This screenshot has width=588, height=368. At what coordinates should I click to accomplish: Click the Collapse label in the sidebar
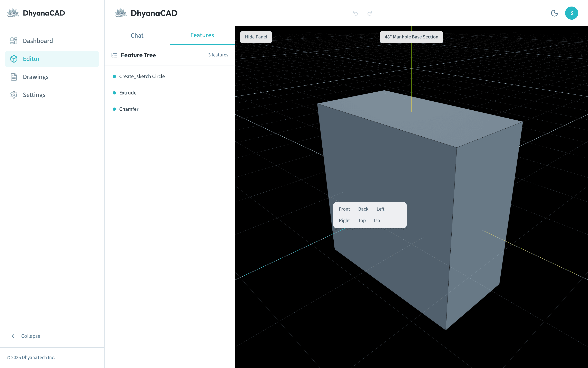31,336
